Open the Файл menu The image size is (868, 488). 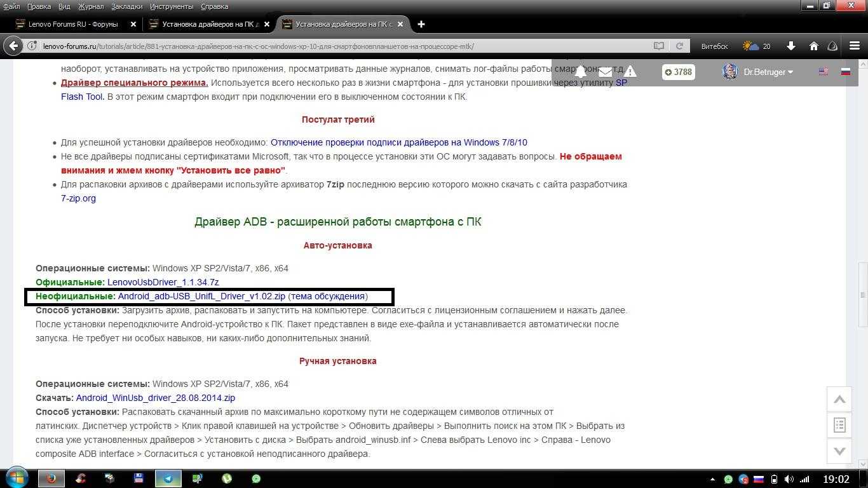click(11, 6)
